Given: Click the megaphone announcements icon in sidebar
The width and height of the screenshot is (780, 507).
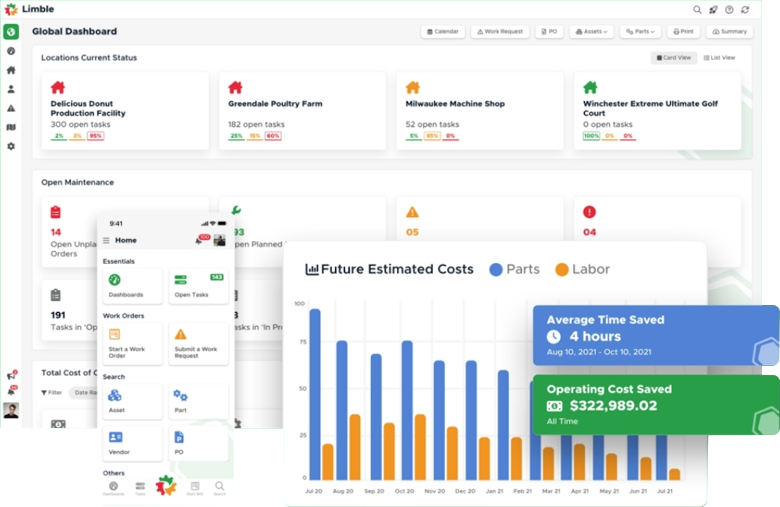Looking at the screenshot, I should 11,375.
